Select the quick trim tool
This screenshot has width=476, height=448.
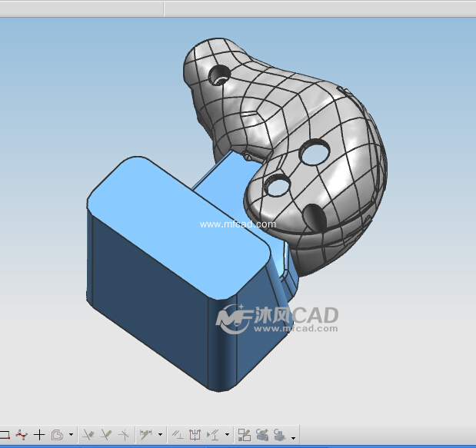pyautogui.click(x=88, y=435)
